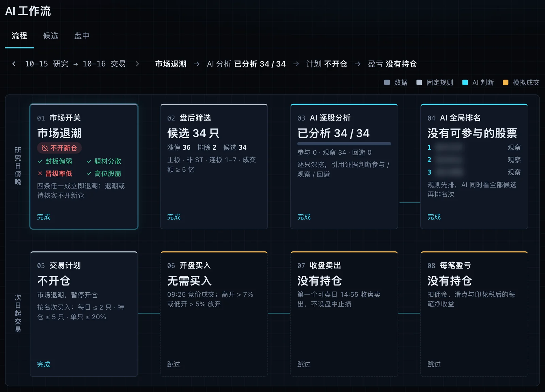Click the 10-15 研究 date label
Viewport: 545px width, 392px height.
pyautogui.click(x=47, y=64)
